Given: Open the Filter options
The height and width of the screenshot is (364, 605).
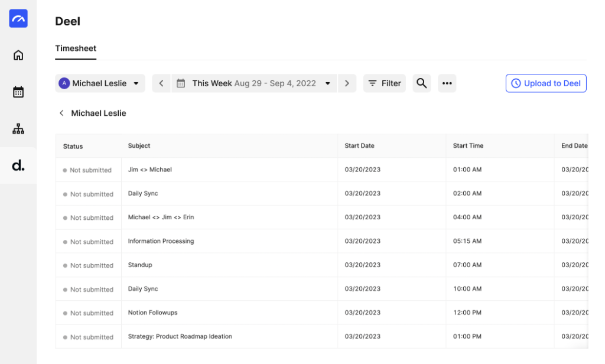Looking at the screenshot, I should pos(385,83).
